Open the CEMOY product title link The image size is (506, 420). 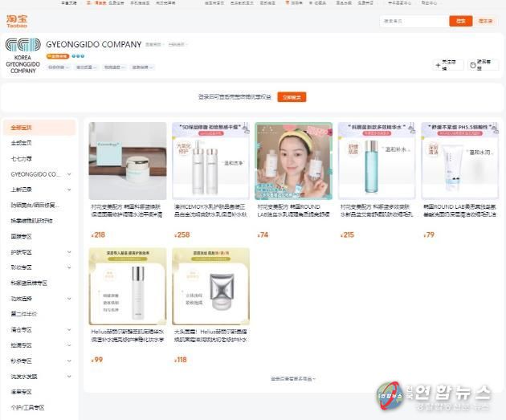click(x=210, y=210)
